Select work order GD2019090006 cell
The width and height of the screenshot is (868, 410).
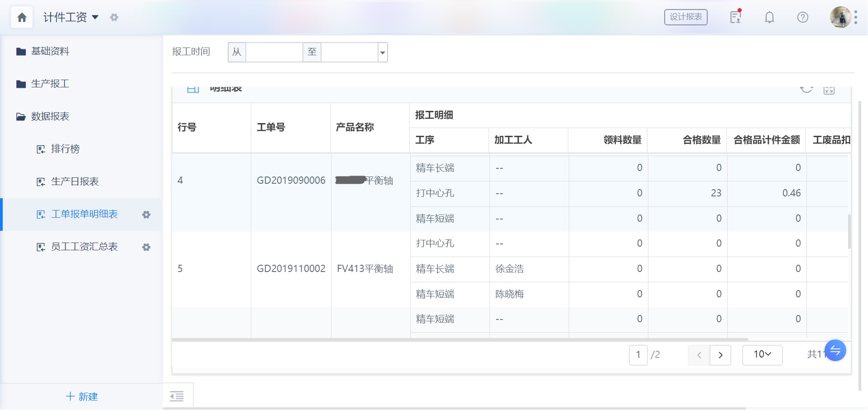pyautogui.click(x=291, y=181)
